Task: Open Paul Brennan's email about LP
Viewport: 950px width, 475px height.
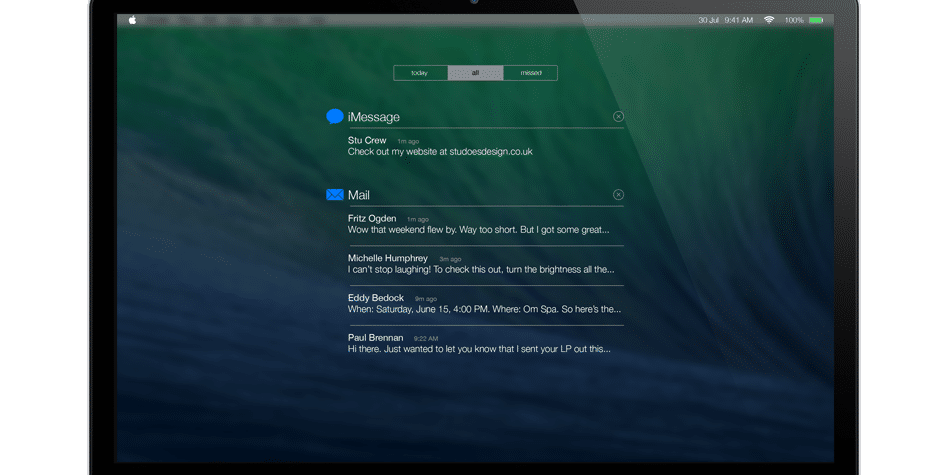Action: tap(478, 344)
